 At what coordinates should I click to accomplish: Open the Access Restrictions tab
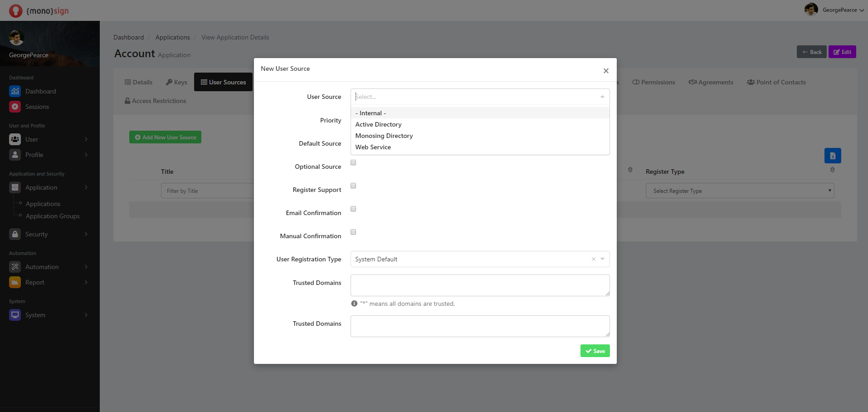pos(156,101)
